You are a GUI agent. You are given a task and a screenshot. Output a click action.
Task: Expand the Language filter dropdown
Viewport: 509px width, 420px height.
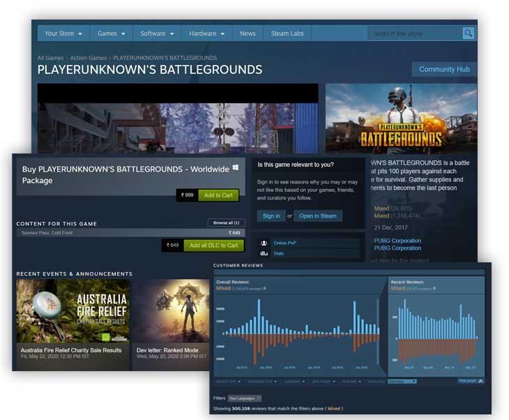[x=295, y=382]
